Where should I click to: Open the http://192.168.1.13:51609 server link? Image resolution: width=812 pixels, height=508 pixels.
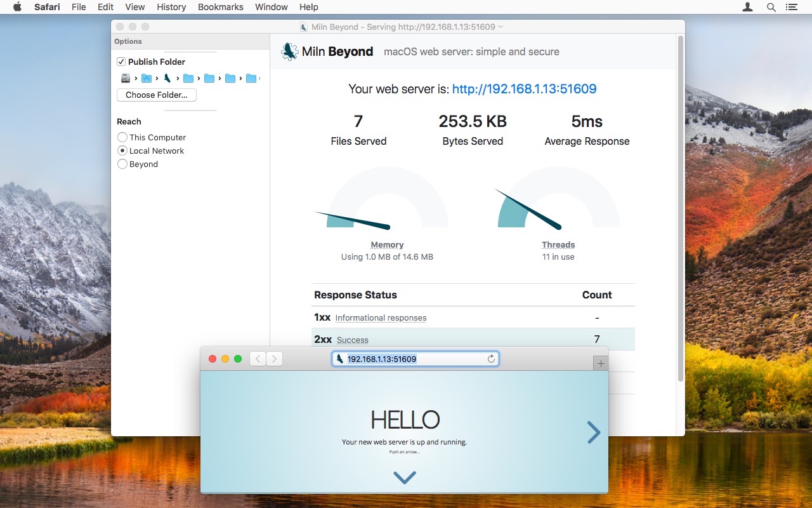point(524,89)
